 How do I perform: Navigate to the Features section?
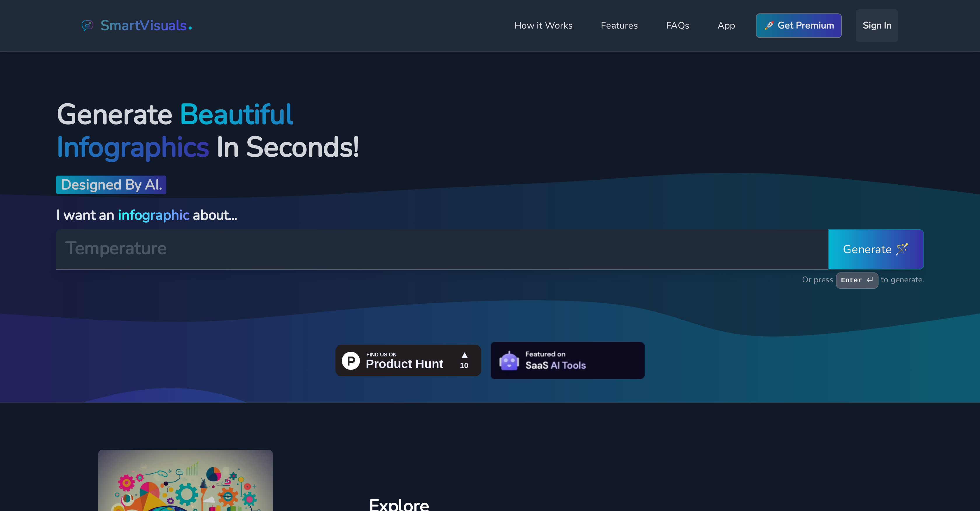tap(619, 25)
